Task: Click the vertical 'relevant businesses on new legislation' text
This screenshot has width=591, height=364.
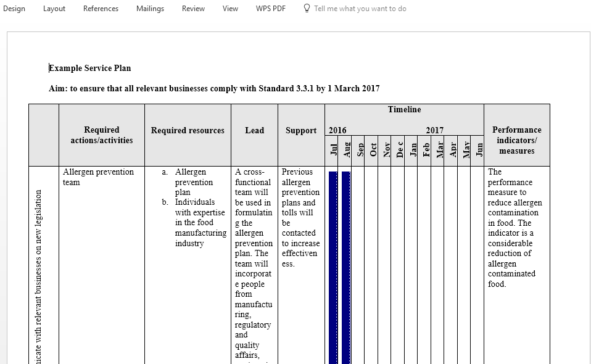Action: [38, 277]
